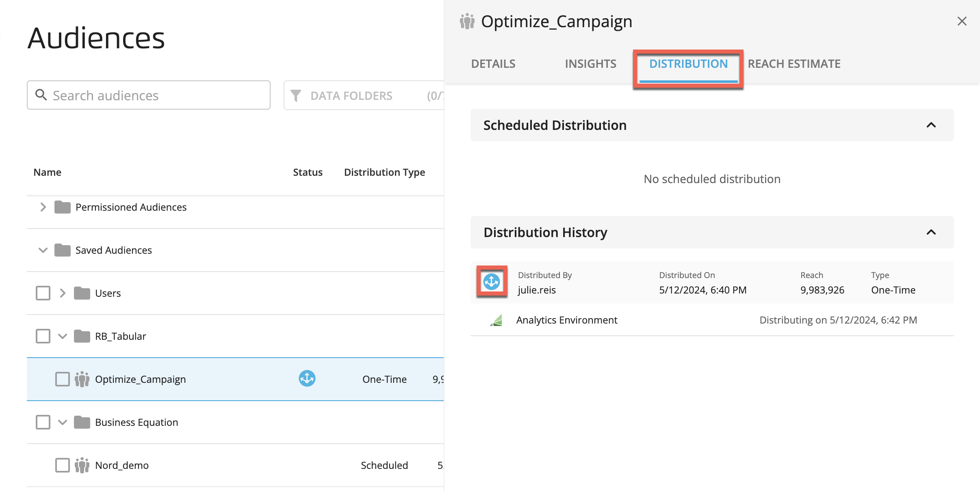Viewport: 980px width, 492px height.
Task: Close the Optimize_Campaign side panel
Action: point(962,21)
